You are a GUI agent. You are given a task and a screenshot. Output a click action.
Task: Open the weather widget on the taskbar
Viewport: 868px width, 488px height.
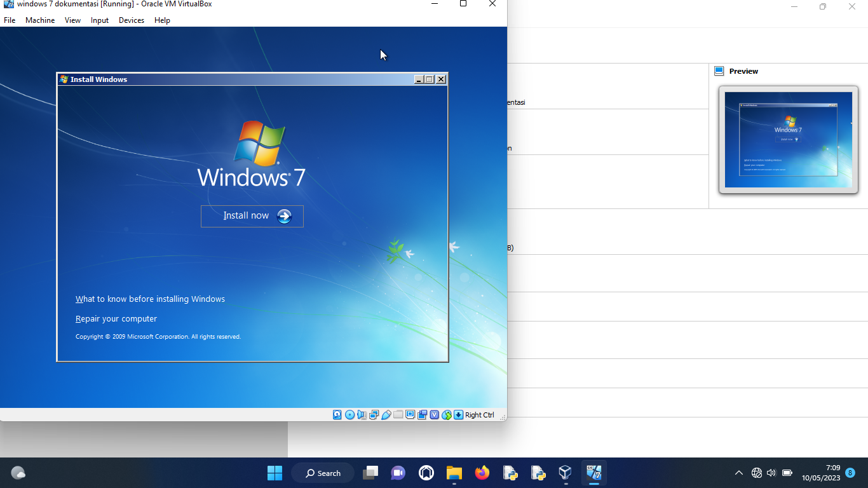[18, 473]
